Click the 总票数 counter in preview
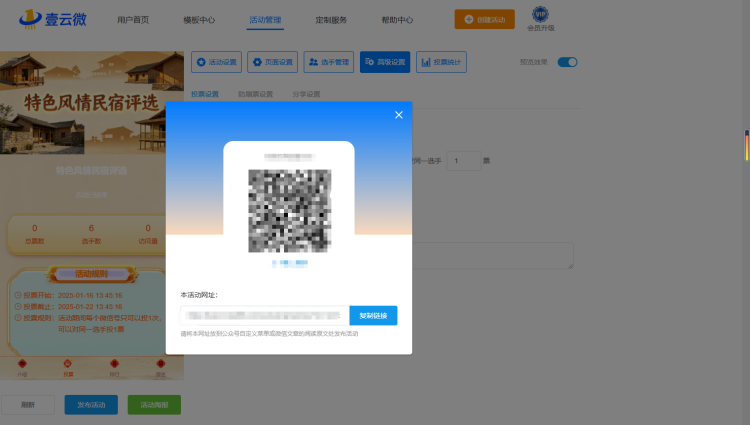The height and width of the screenshot is (425, 750). 34,234
